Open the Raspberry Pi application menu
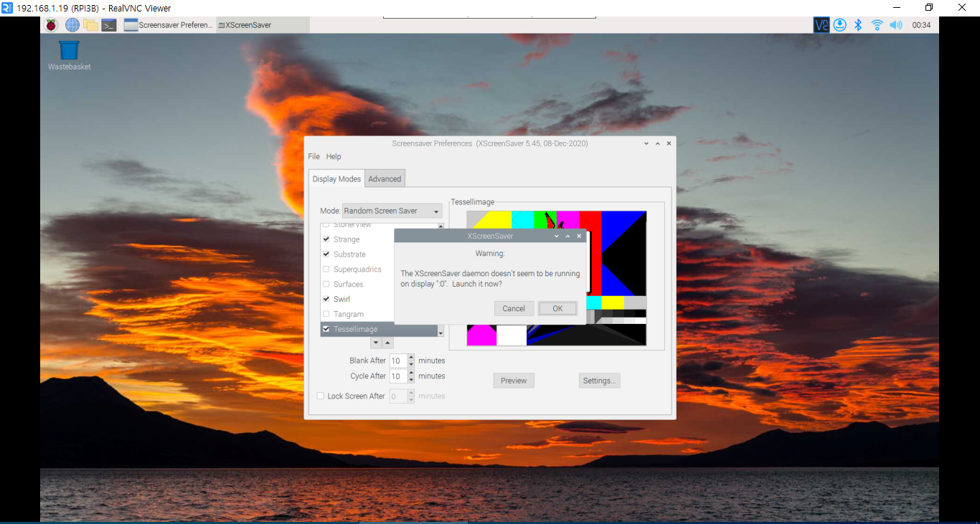This screenshot has width=980, height=524. (x=51, y=24)
